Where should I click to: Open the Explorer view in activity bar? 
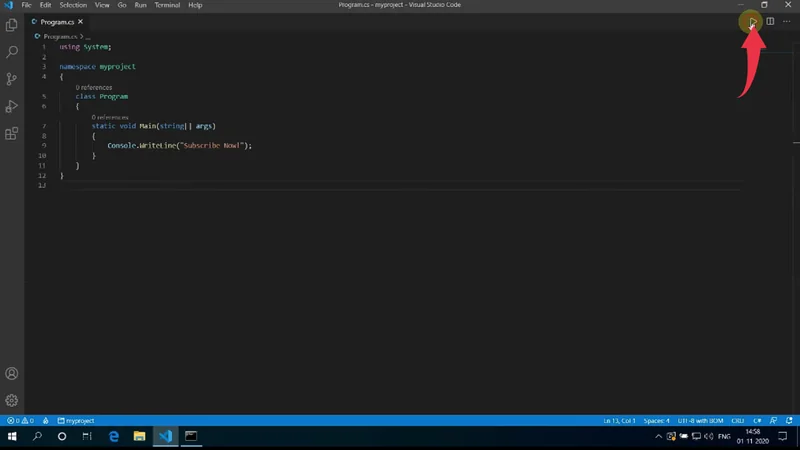click(x=12, y=25)
